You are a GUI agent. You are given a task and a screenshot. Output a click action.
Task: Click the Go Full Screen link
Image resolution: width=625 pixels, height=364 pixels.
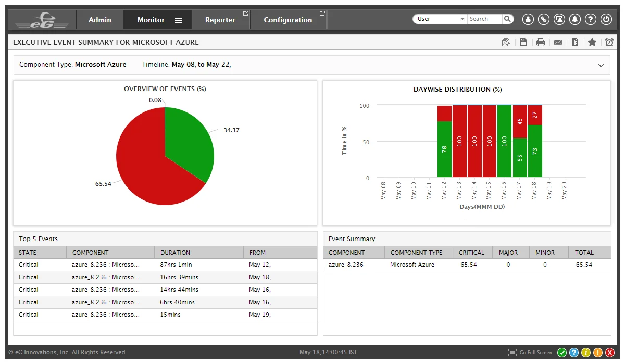536,353
